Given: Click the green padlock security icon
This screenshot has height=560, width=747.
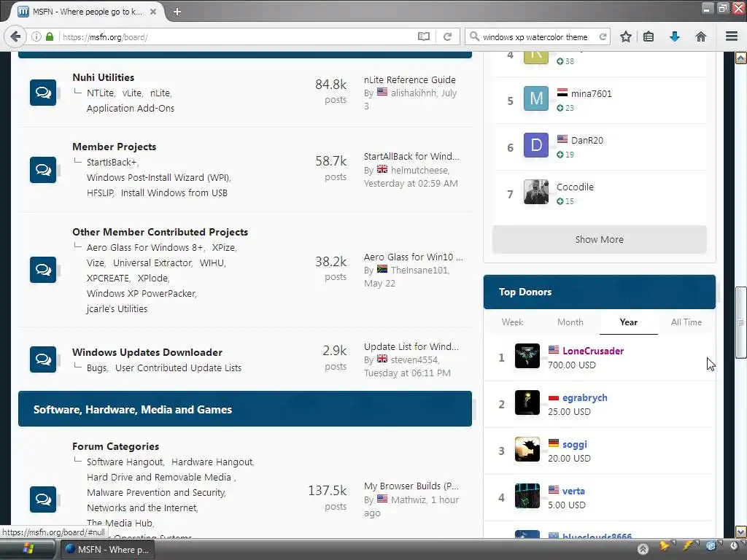Looking at the screenshot, I should (50, 36).
